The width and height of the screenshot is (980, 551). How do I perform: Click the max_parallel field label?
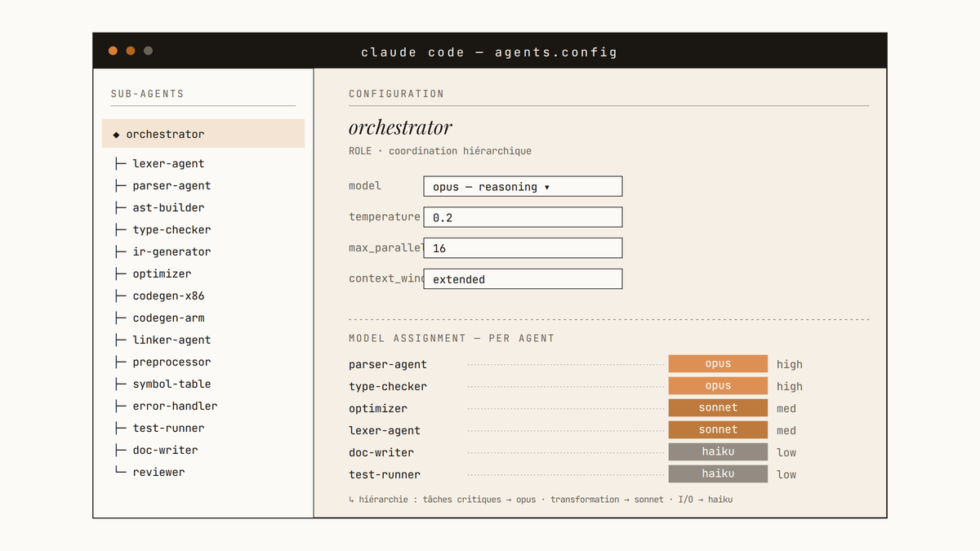(385, 247)
